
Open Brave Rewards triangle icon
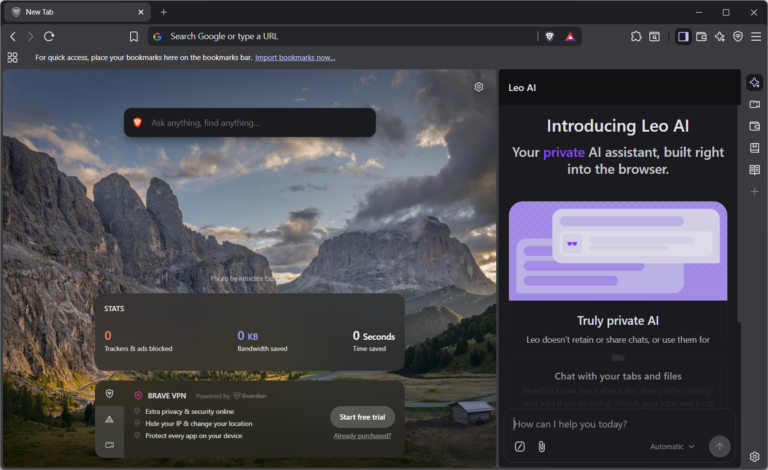(570, 36)
